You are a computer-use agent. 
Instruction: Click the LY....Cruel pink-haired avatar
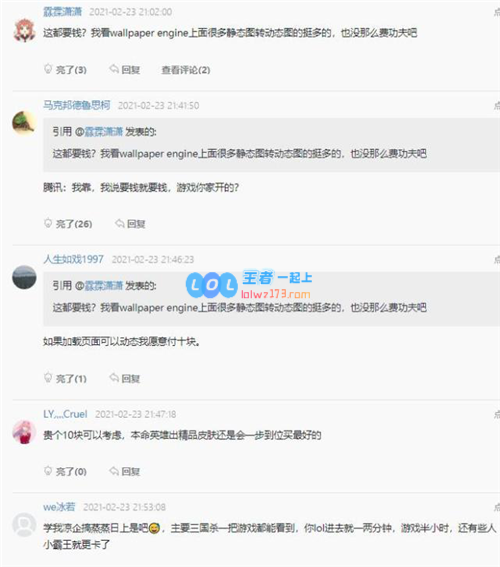coord(24,432)
